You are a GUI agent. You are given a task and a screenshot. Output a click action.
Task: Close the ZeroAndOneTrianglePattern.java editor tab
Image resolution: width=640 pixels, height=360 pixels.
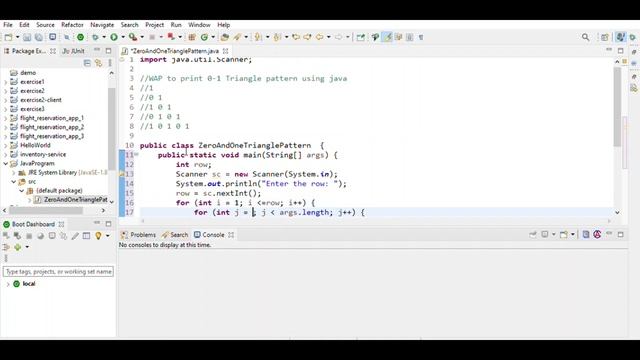(225, 51)
